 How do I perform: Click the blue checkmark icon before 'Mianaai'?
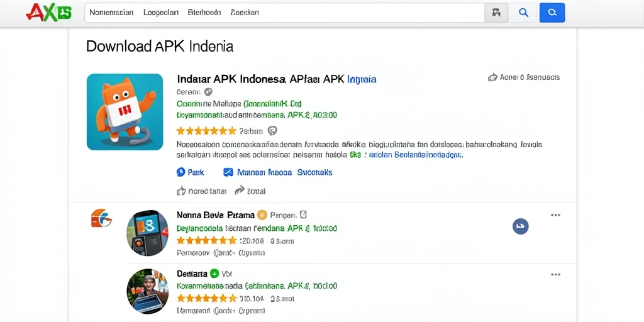(228, 172)
